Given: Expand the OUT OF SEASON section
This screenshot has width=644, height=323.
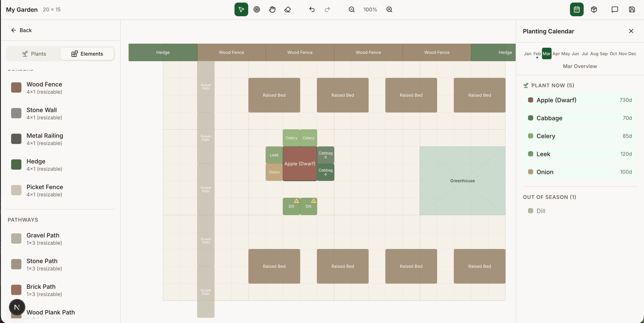Looking at the screenshot, I should [x=550, y=197].
